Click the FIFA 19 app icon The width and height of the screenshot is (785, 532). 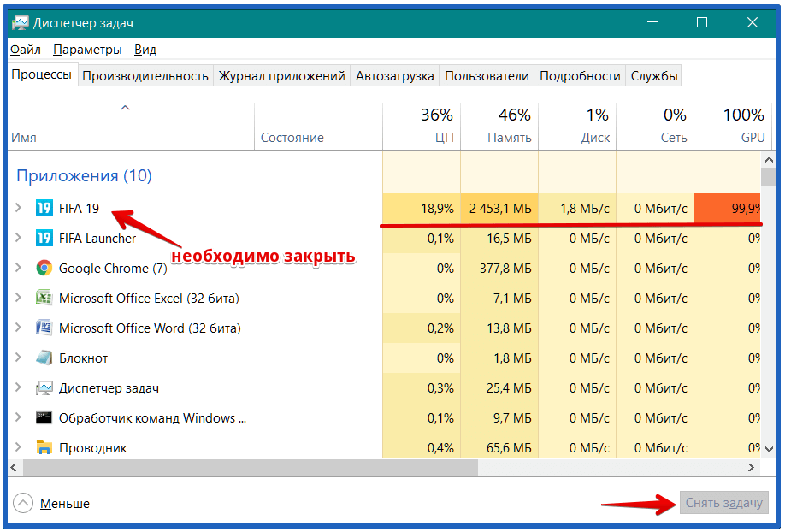(44, 208)
